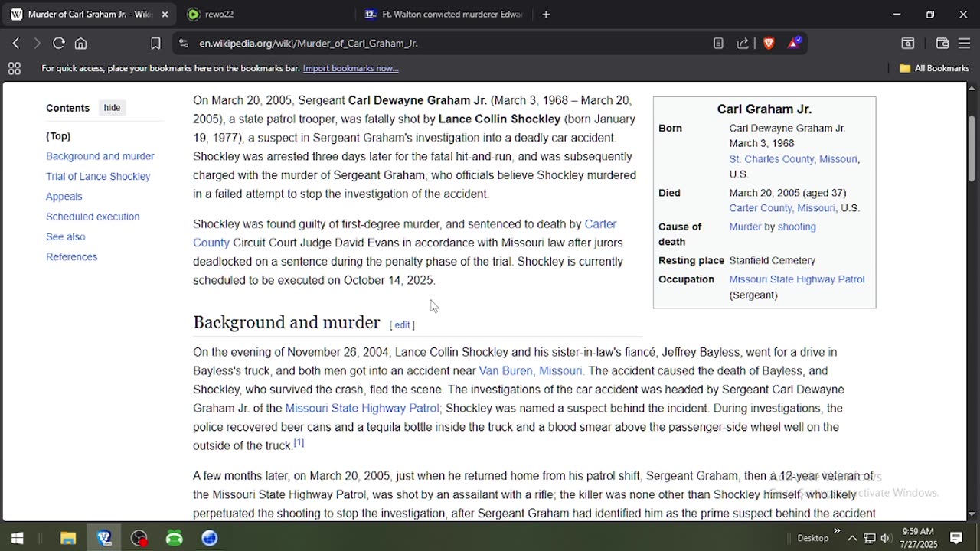The image size is (980, 551).
Task: Click the page vertical scrollbar thumb
Action: pos(972,148)
